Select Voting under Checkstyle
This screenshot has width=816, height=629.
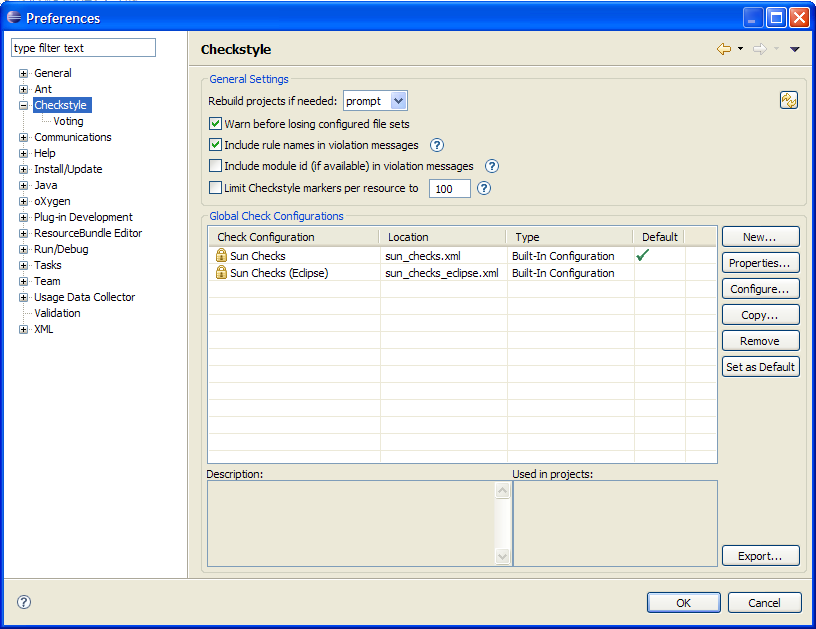pyautogui.click(x=68, y=121)
